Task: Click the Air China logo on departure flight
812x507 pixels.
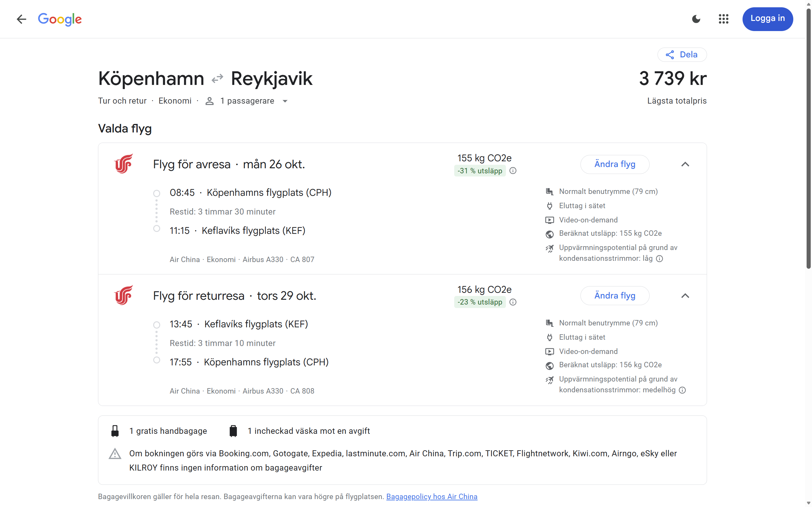Action: 123,164
